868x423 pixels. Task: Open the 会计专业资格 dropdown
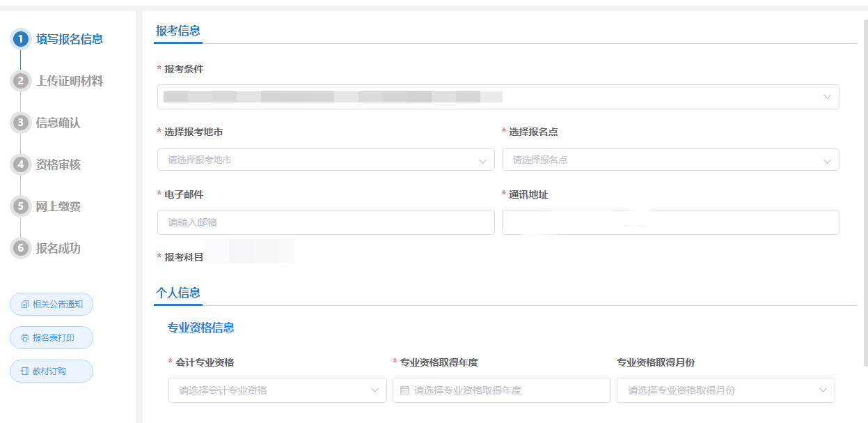click(x=278, y=390)
